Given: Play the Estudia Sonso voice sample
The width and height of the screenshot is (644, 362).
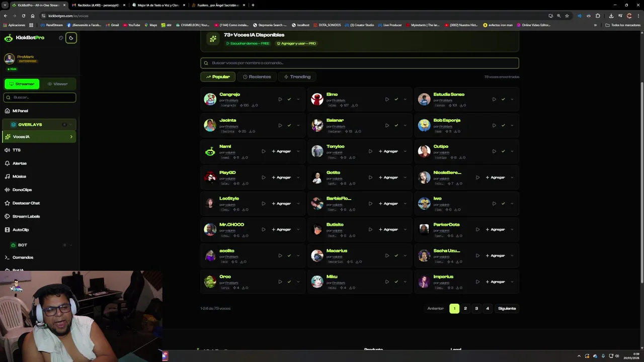Looking at the screenshot, I should click(x=494, y=99).
